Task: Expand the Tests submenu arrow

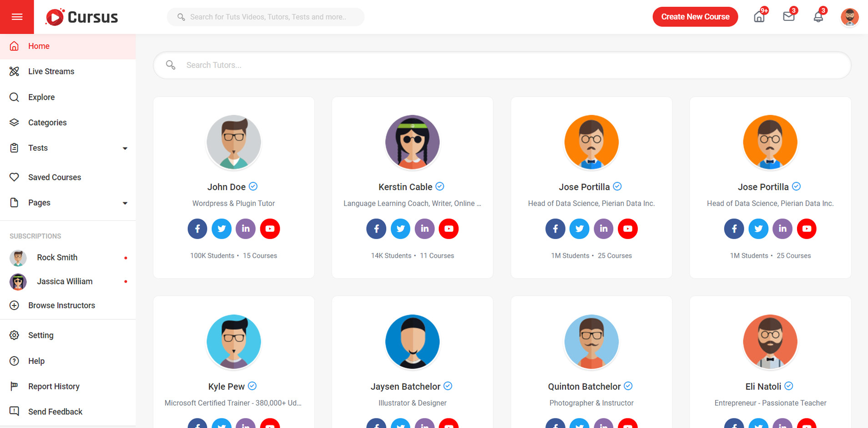Action: pos(125,148)
